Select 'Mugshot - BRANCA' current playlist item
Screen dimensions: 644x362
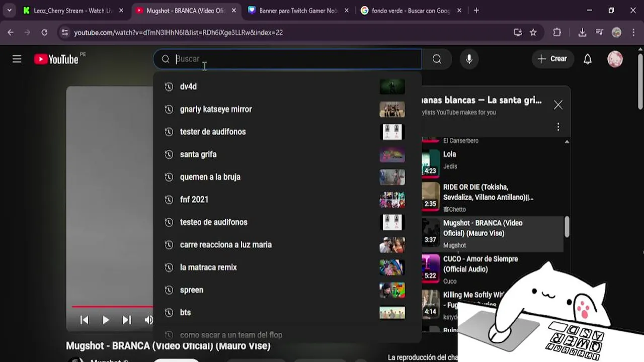click(x=493, y=234)
